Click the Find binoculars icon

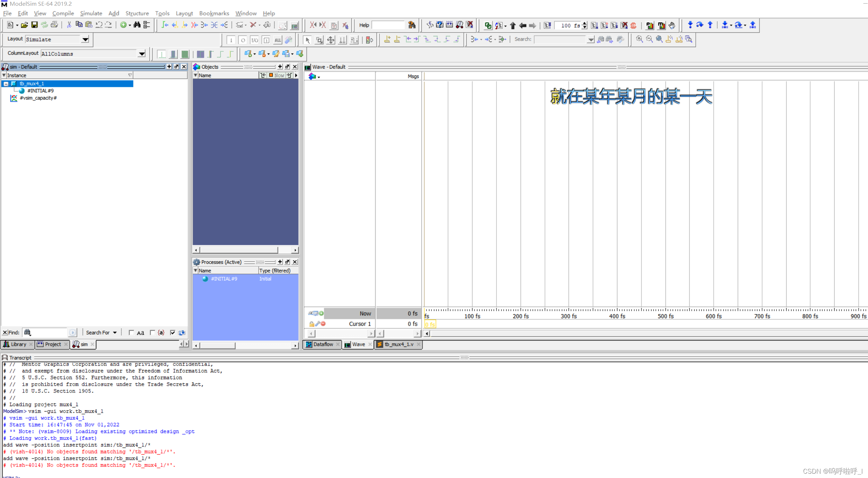point(137,25)
